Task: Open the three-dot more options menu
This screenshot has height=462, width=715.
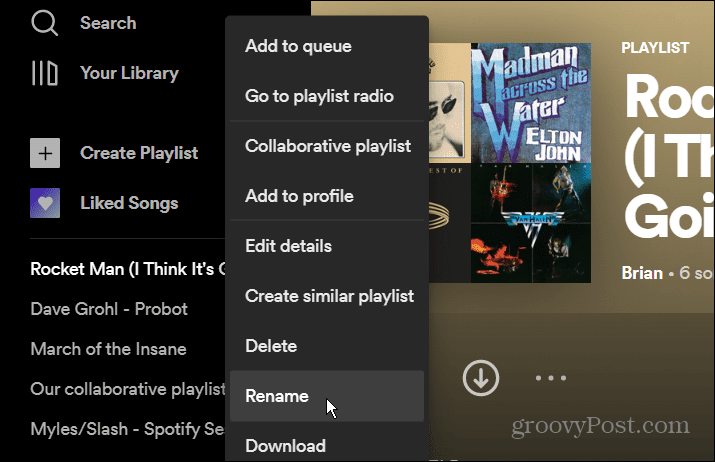Action: point(551,378)
